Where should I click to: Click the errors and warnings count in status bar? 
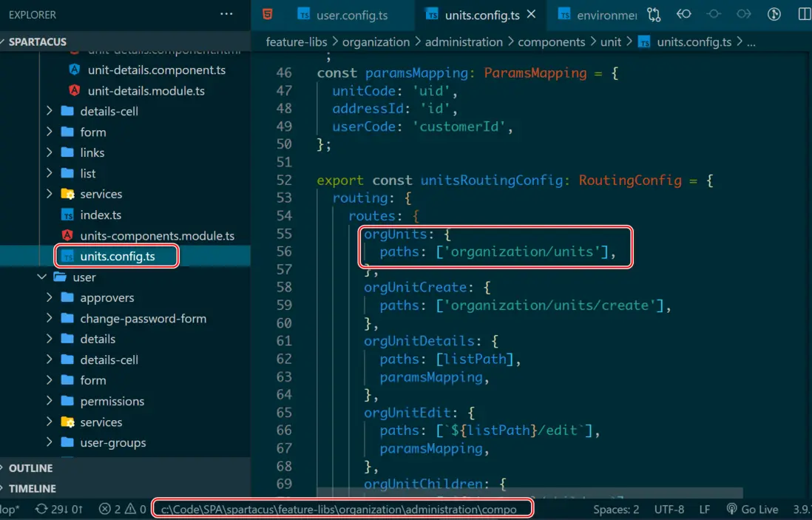click(x=122, y=510)
